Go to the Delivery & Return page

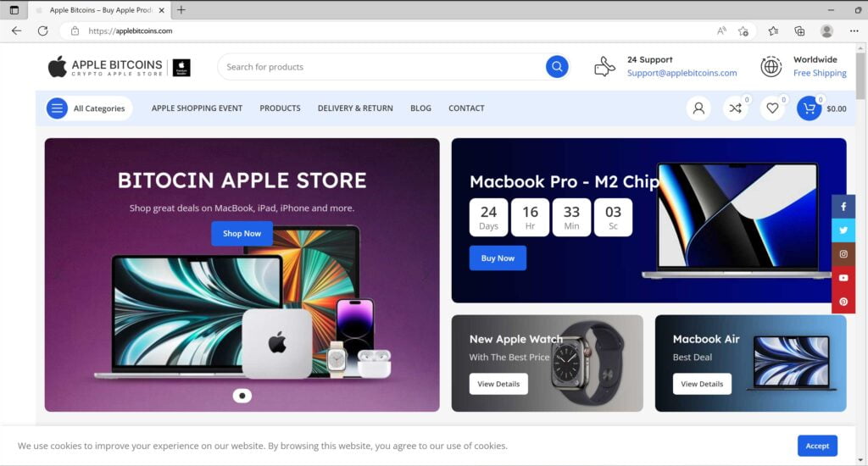pos(355,108)
